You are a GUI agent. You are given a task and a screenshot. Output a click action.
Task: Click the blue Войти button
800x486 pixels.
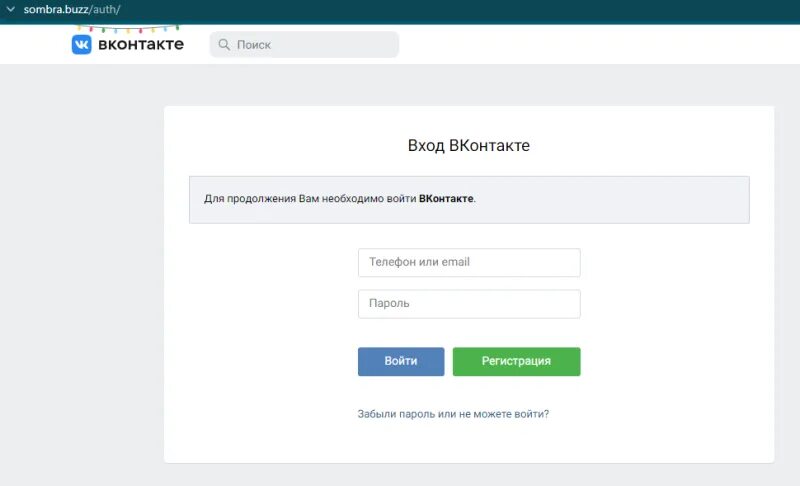401,361
